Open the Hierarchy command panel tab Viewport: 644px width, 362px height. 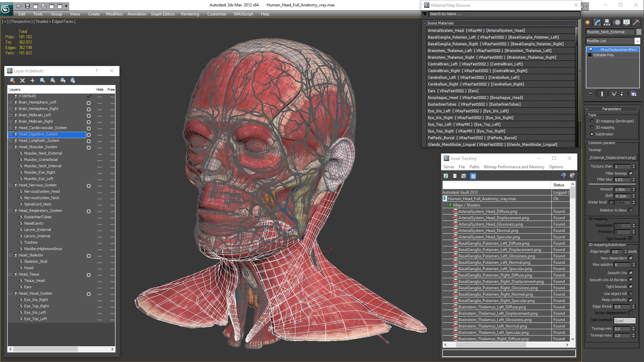pyautogui.click(x=607, y=22)
